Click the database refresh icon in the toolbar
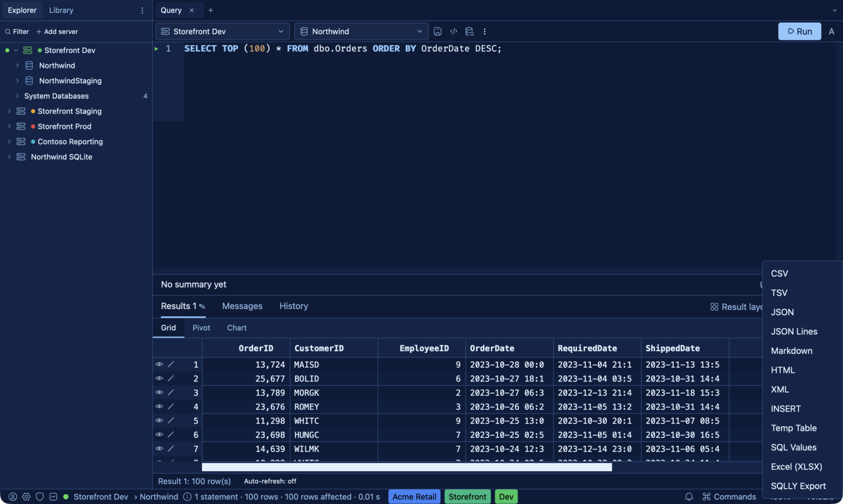The image size is (843, 504). 470,32
